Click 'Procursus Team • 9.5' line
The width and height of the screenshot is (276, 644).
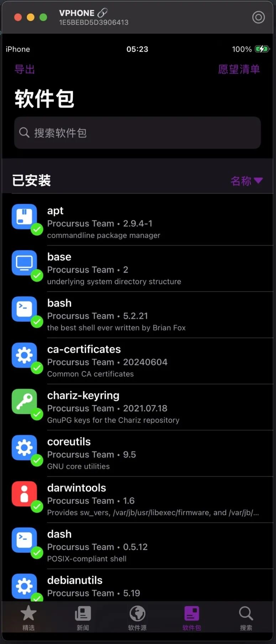tap(92, 454)
